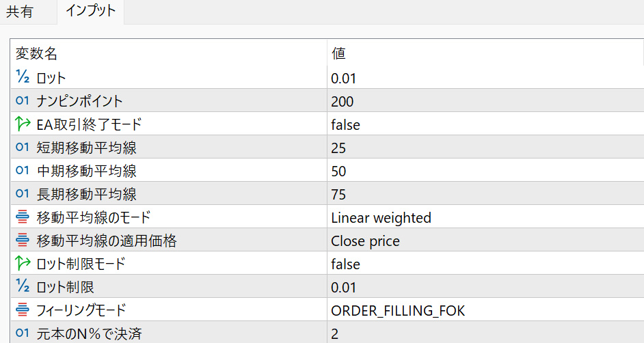Click the boolean arrow icon beside EA取引終了モード
644x343 pixels.
(x=22, y=124)
